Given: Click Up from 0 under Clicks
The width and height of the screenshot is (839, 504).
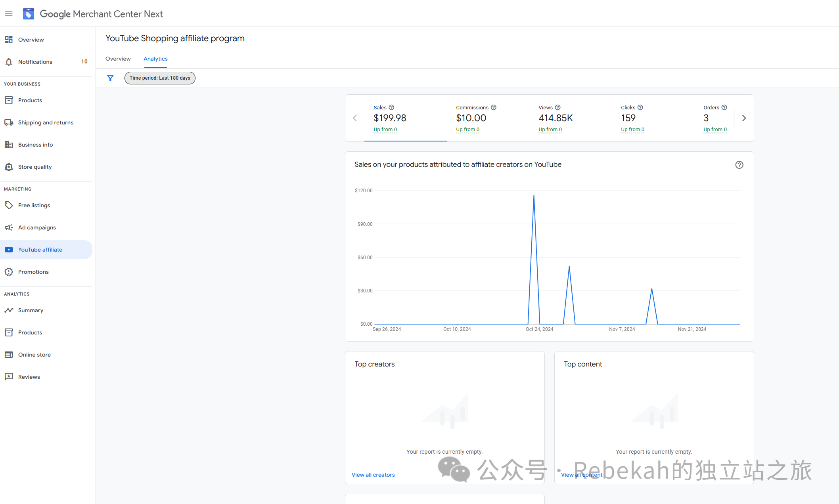Looking at the screenshot, I should (x=632, y=130).
